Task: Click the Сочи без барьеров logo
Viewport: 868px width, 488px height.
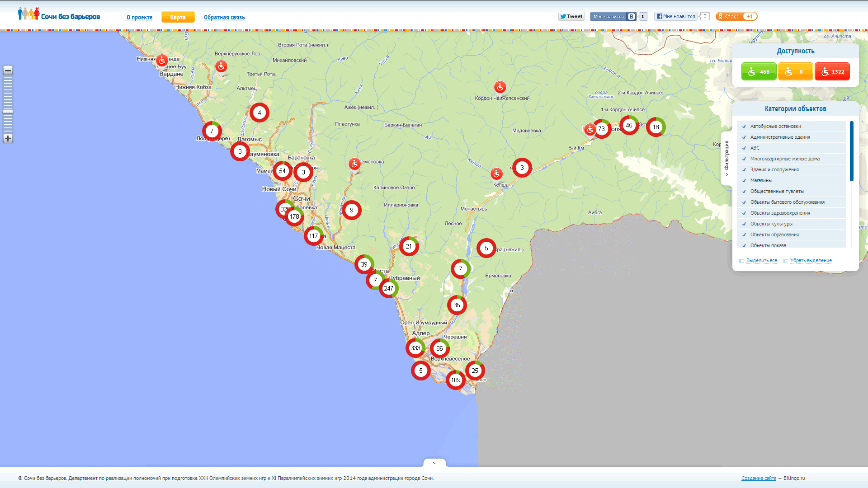Action: pos(59,14)
